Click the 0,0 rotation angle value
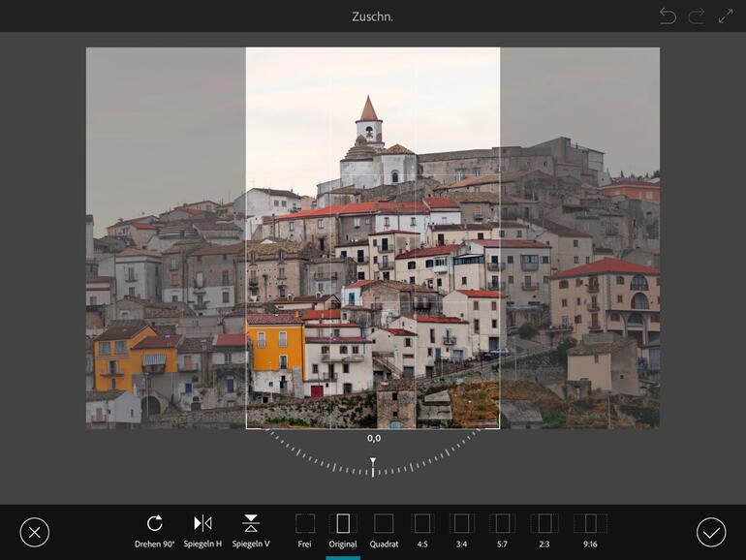The width and height of the screenshot is (746, 560). [373, 439]
